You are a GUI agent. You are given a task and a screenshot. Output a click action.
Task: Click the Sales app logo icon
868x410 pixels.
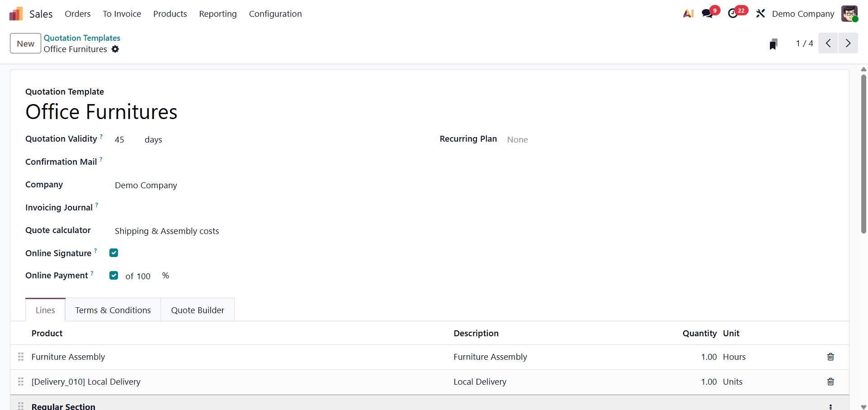15,14
